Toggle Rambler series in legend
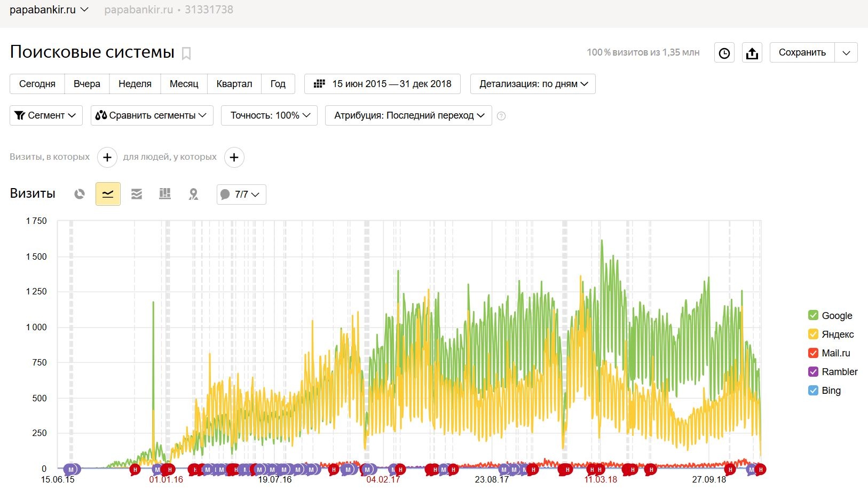Viewport: 868px width, 490px height. pos(833,372)
